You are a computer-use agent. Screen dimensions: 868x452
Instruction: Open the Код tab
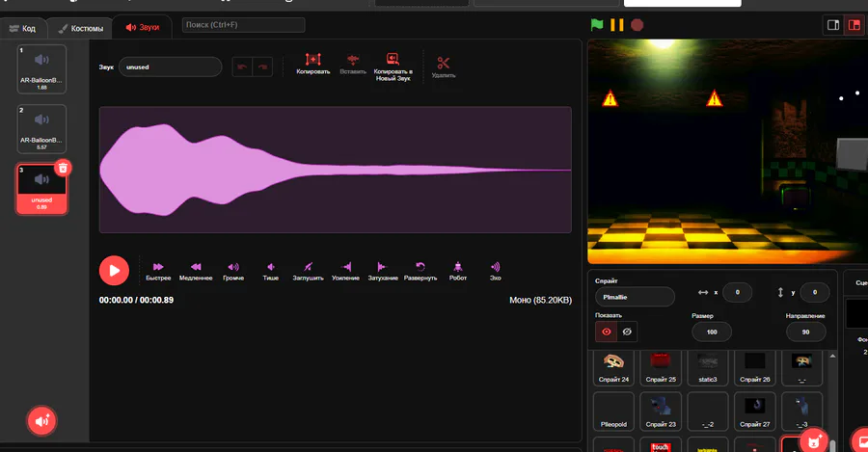click(23, 28)
